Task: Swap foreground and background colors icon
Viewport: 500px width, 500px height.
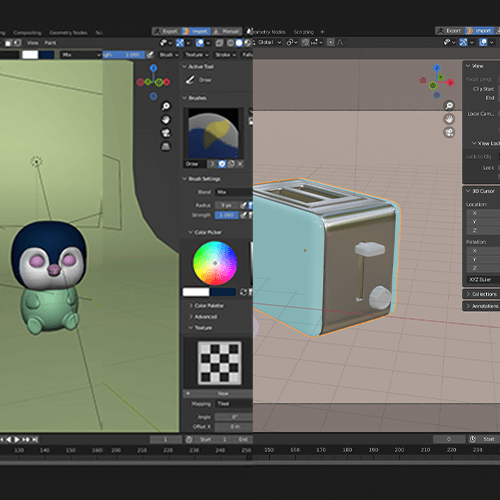Action: click(243, 292)
